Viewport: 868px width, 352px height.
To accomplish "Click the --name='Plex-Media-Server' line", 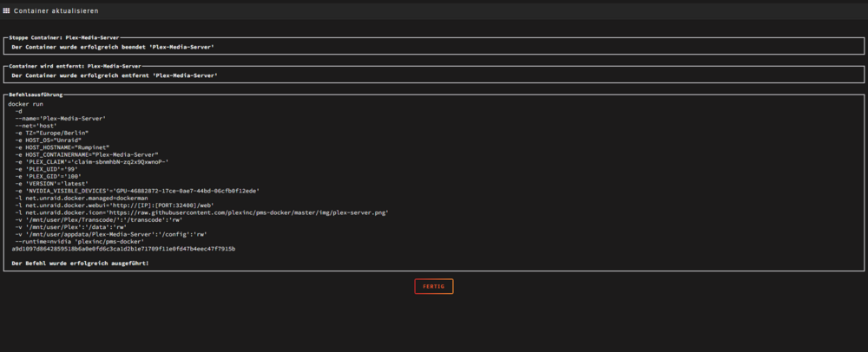I will pos(61,118).
